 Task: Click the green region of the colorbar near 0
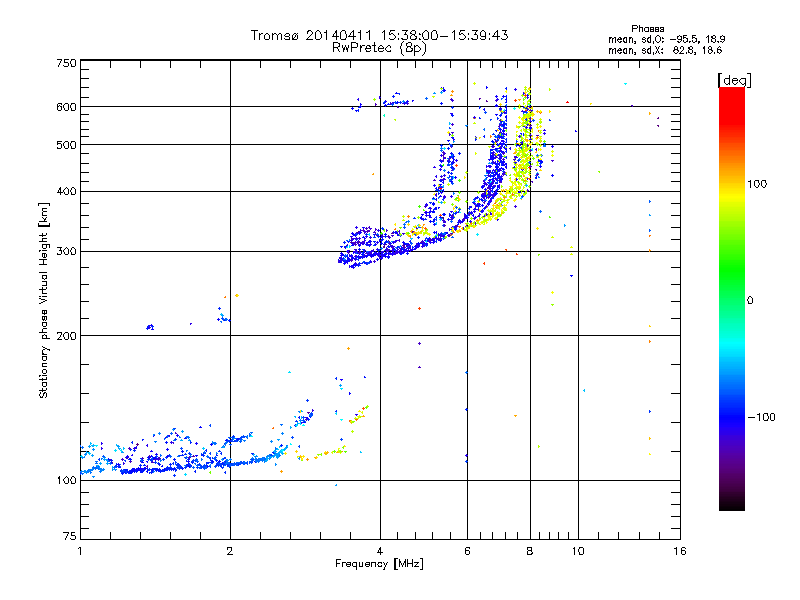(732, 286)
